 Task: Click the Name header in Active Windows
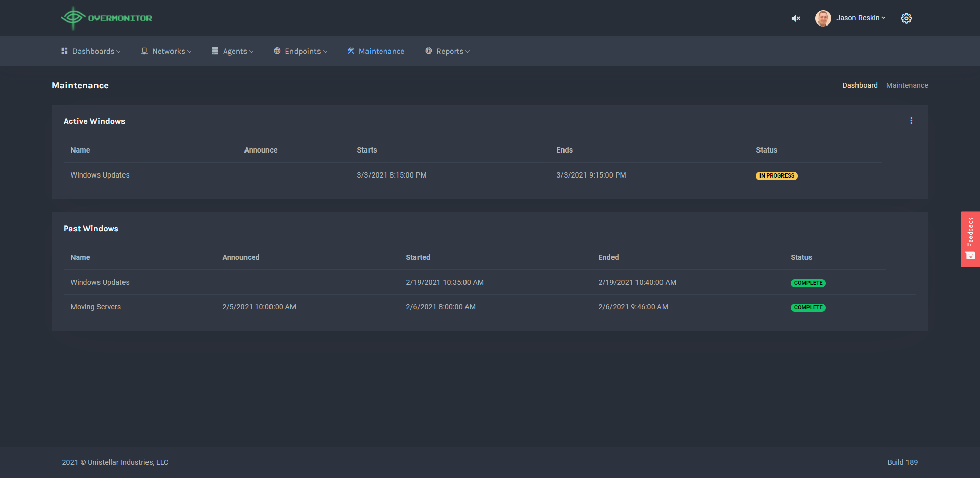pos(80,150)
